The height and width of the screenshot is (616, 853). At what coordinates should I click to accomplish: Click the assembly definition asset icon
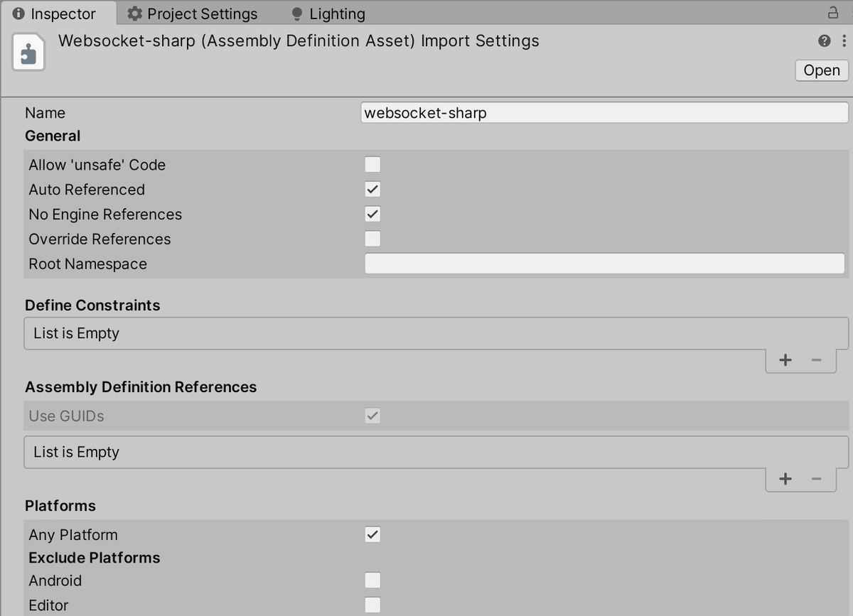pyautogui.click(x=28, y=51)
